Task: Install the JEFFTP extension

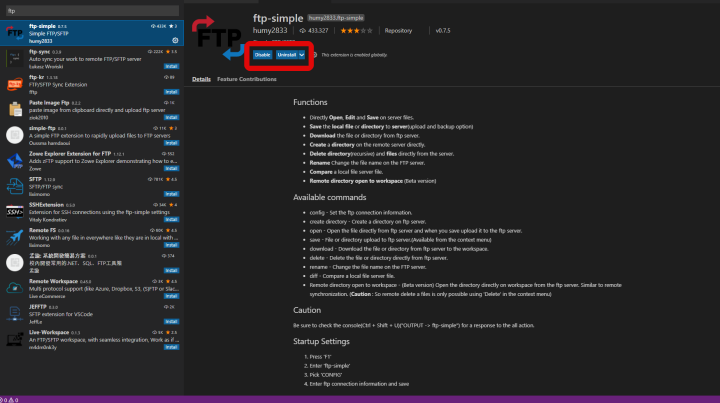Action: click(x=171, y=321)
